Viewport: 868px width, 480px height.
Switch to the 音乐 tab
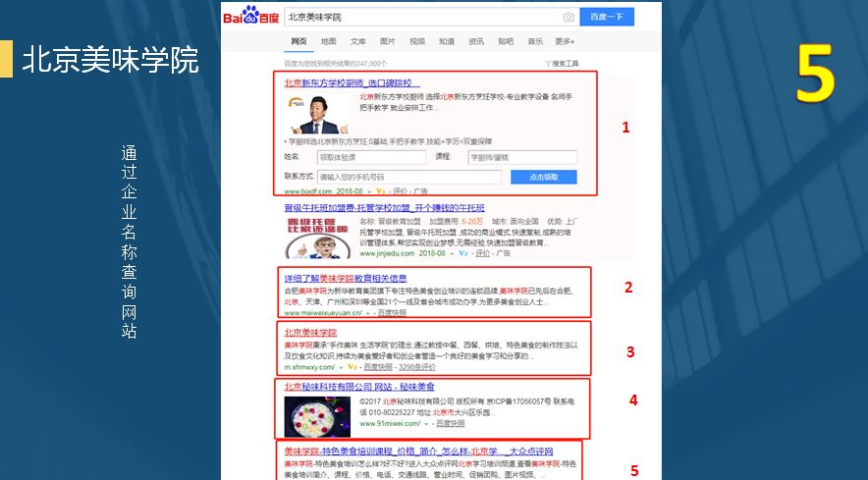pyautogui.click(x=535, y=41)
